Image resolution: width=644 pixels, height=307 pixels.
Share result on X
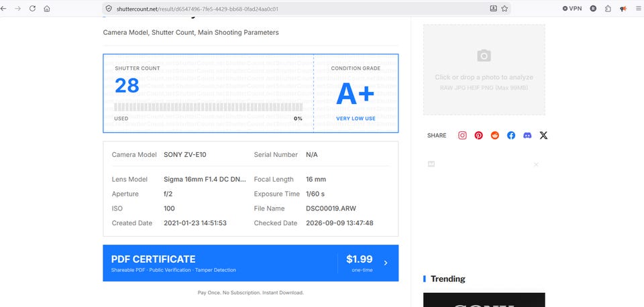543,135
